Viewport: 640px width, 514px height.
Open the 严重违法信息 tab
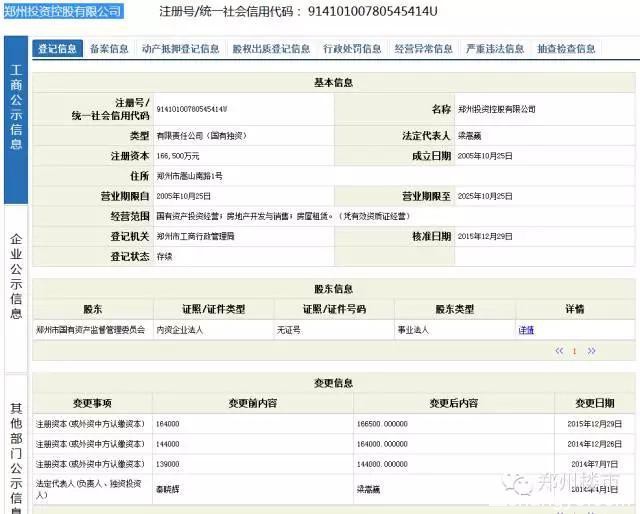click(x=495, y=49)
